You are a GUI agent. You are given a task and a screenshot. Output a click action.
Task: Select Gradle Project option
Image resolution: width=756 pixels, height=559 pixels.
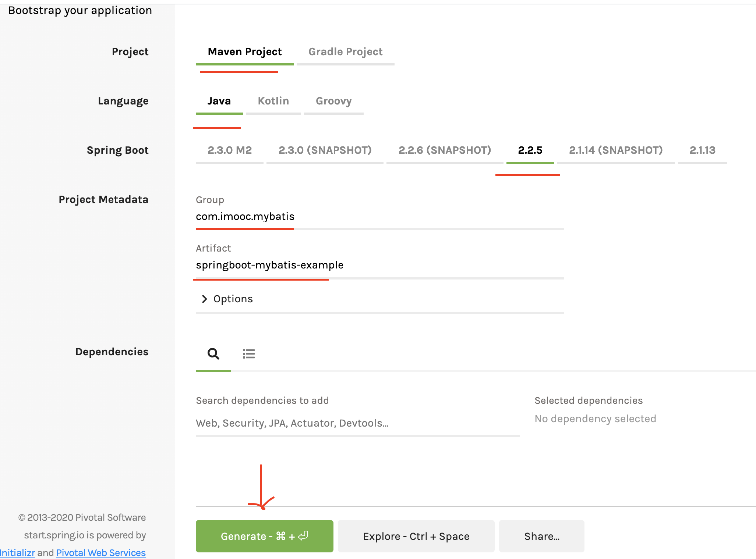345,52
